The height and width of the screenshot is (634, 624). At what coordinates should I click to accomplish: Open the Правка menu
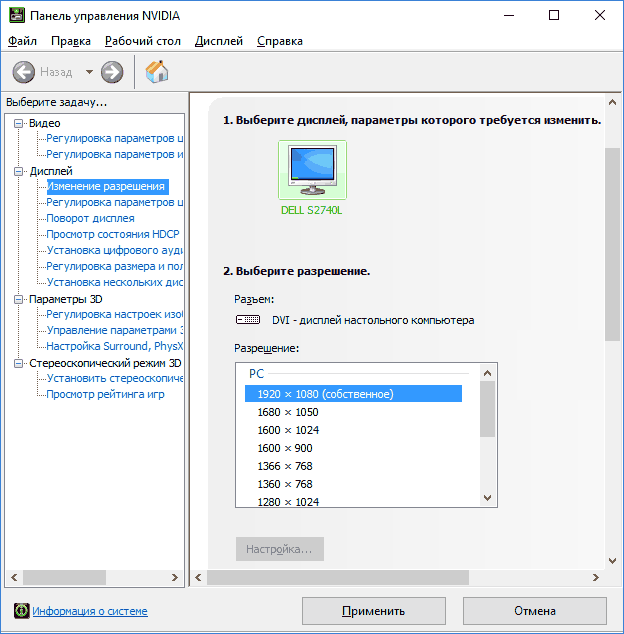(x=71, y=41)
